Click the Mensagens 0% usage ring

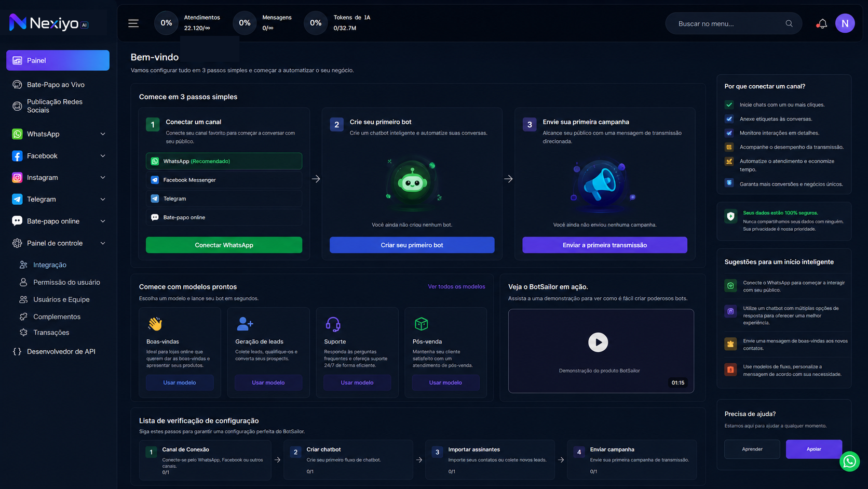point(245,23)
